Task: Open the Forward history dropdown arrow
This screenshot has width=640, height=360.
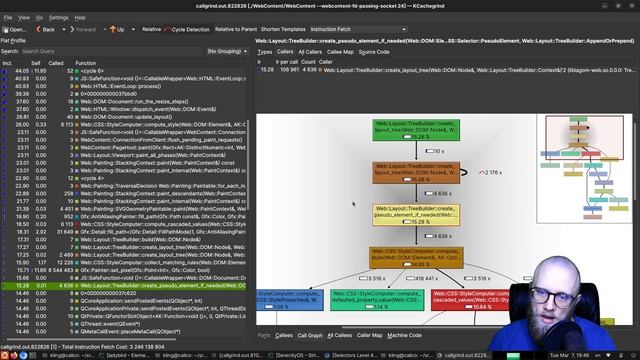Action: pyautogui.click(x=105, y=29)
